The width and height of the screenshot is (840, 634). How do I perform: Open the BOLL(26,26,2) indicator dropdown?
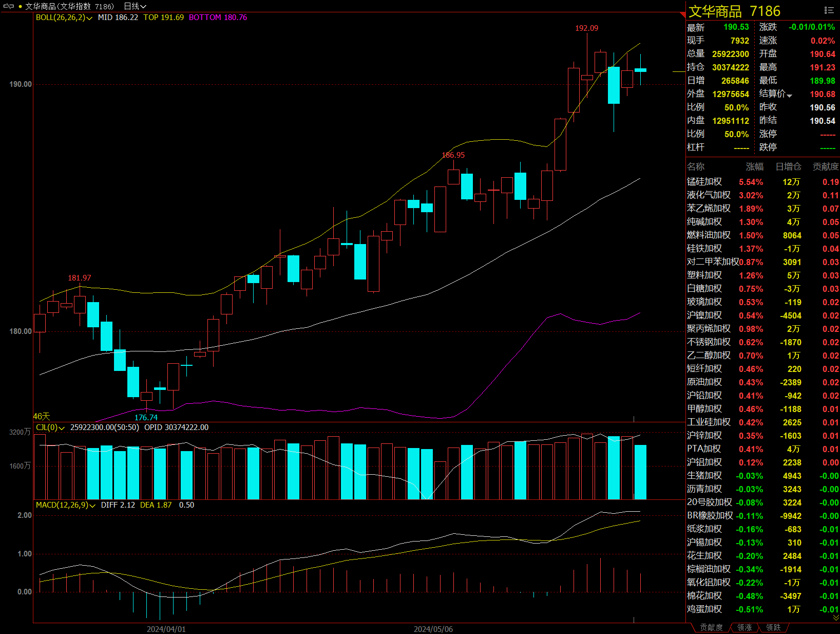click(x=64, y=17)
